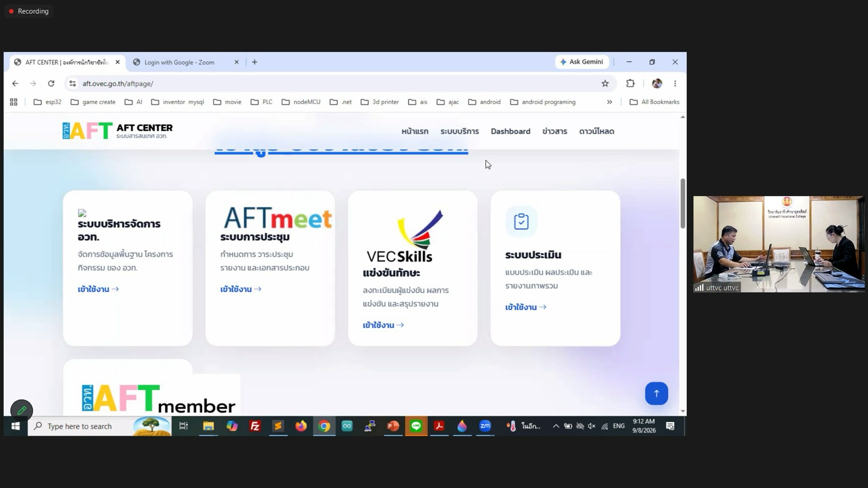Open the LINE app in the taskbar
Viewport: 868px width, 488px height.
click(416, 426)
